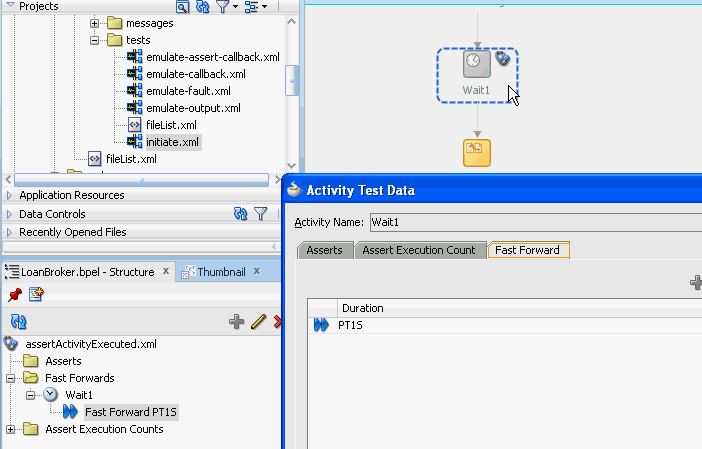Click the Data Controls filter funnel icon
Viewport: 702px width, 449px height.
click(x=261, y=214)
